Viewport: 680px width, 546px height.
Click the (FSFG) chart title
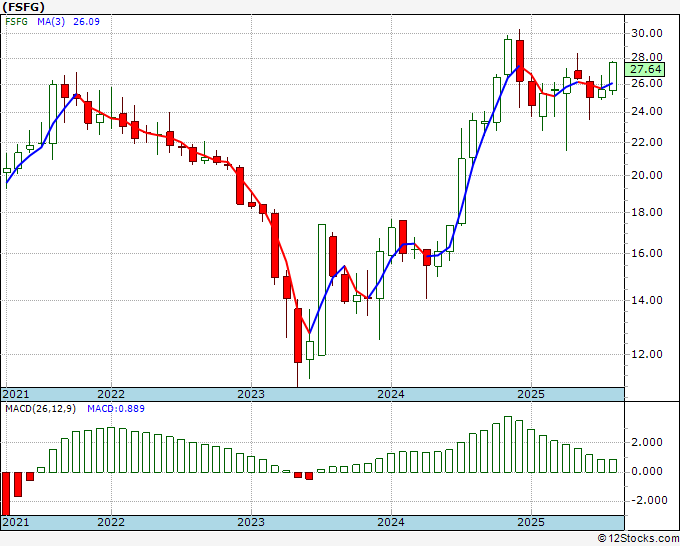[x=23, y=7]
